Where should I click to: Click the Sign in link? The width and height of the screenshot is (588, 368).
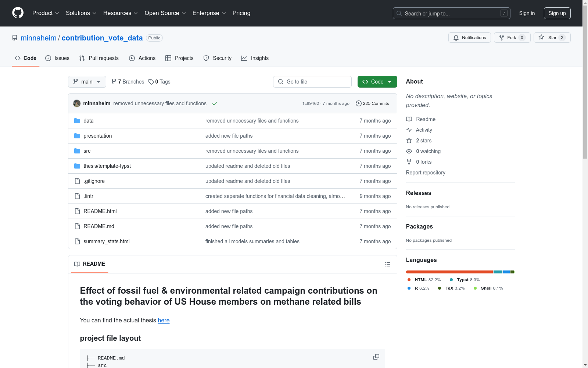[527, 13]
